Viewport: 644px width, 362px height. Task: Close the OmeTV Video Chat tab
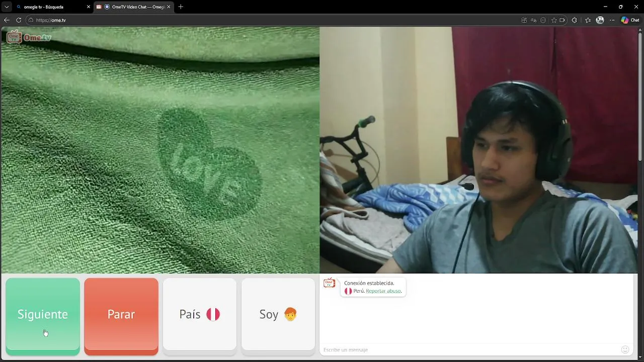(x=169, y=7)
